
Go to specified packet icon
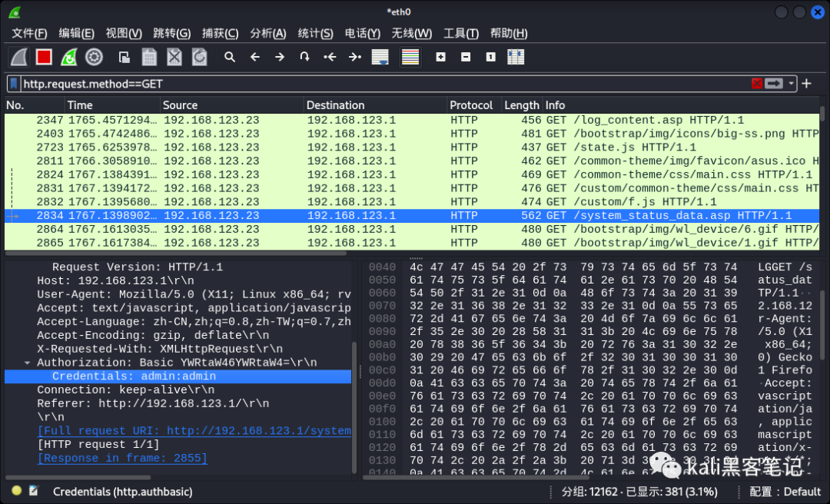tap(304, 57)
